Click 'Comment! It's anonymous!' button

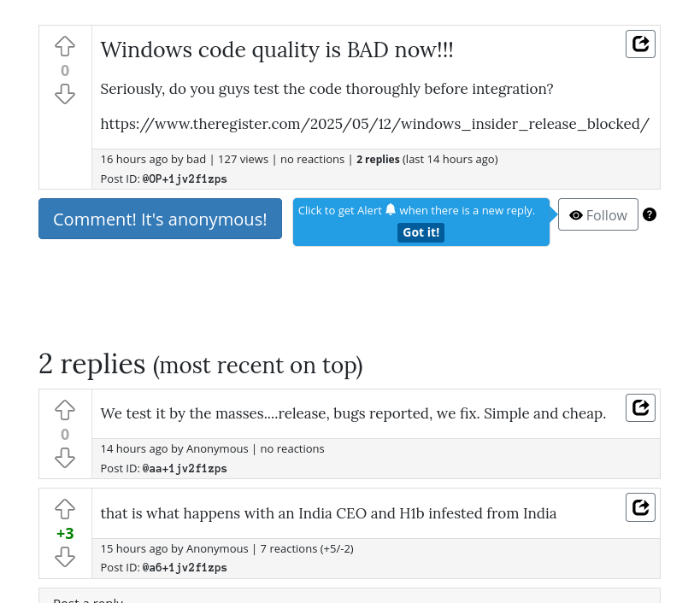160,219
